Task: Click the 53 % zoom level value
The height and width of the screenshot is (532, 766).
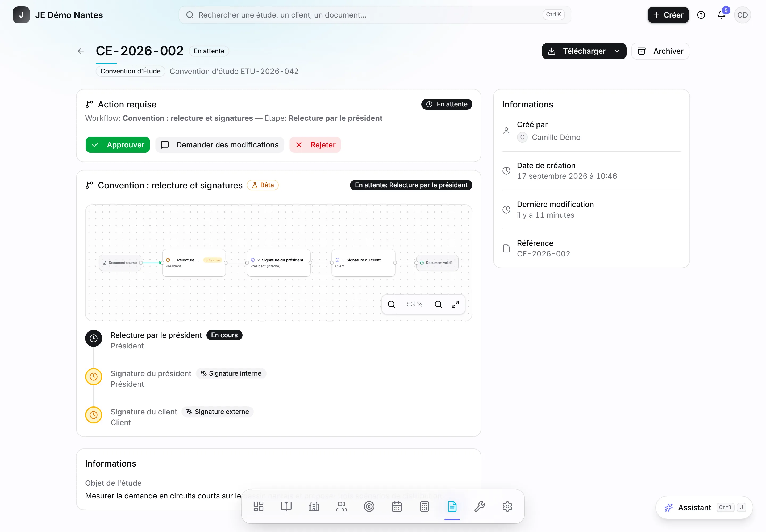Action: click(x=415, y=304)
